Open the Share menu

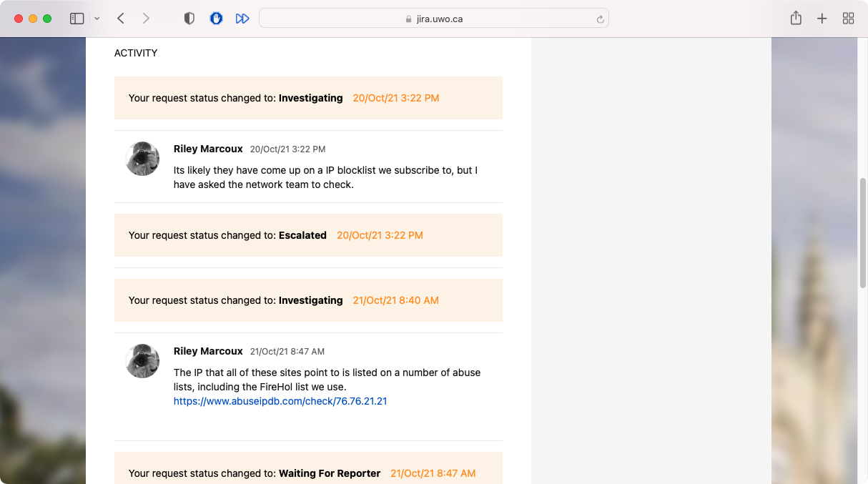(x=796, y=19)
